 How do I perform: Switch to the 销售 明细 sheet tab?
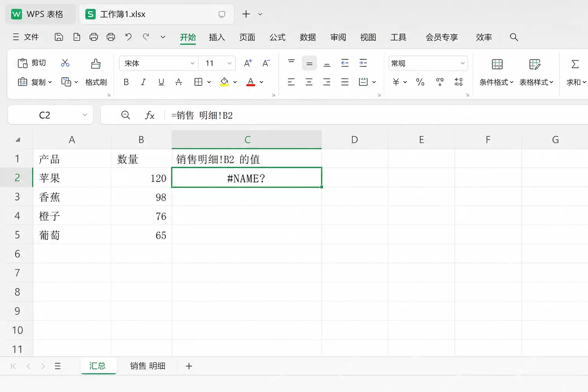pos(148,366)
